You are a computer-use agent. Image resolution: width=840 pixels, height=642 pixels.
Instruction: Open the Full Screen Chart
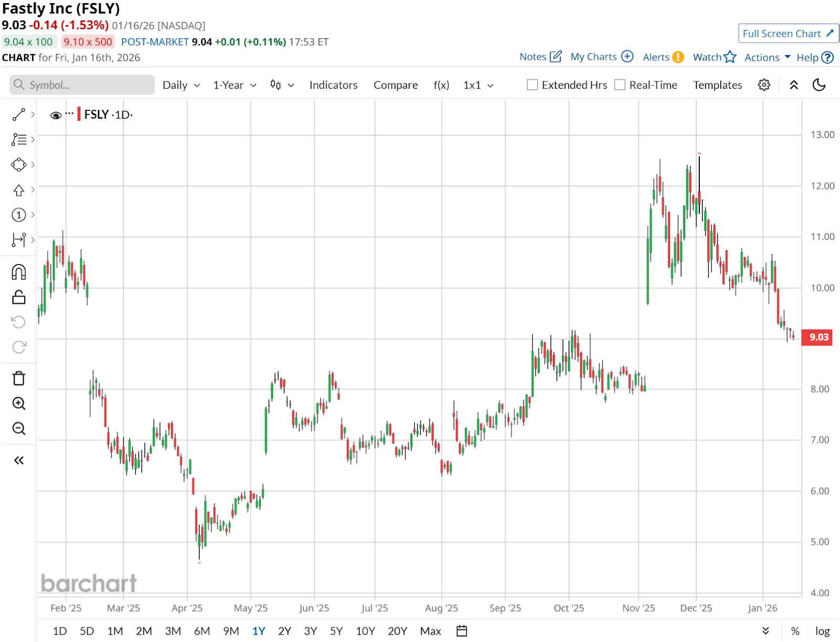[x=788, y=34]
